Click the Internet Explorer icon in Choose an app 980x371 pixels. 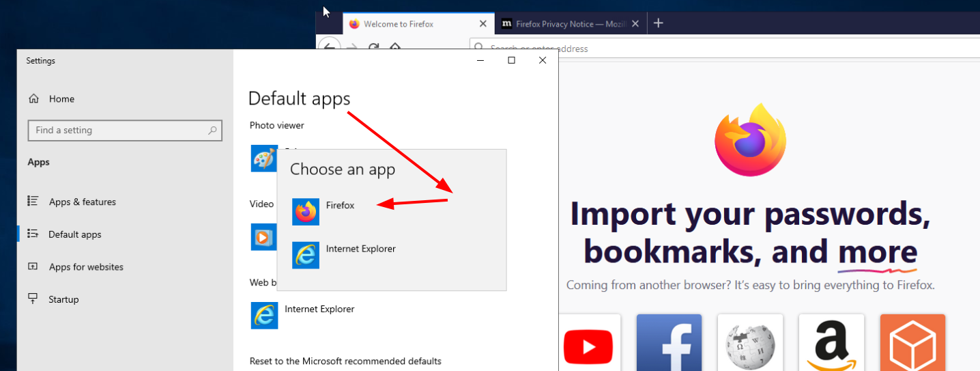[x=306, y=255]
